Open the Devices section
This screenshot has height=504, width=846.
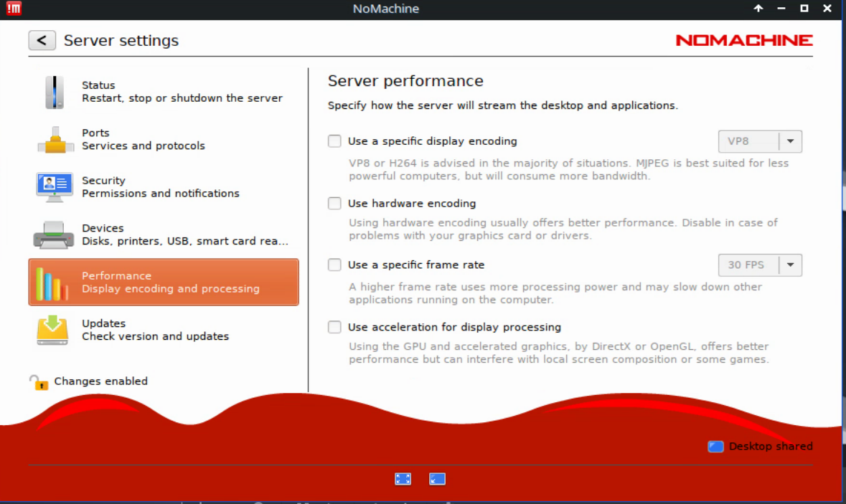pyautogui.click(x=164, y=234)
